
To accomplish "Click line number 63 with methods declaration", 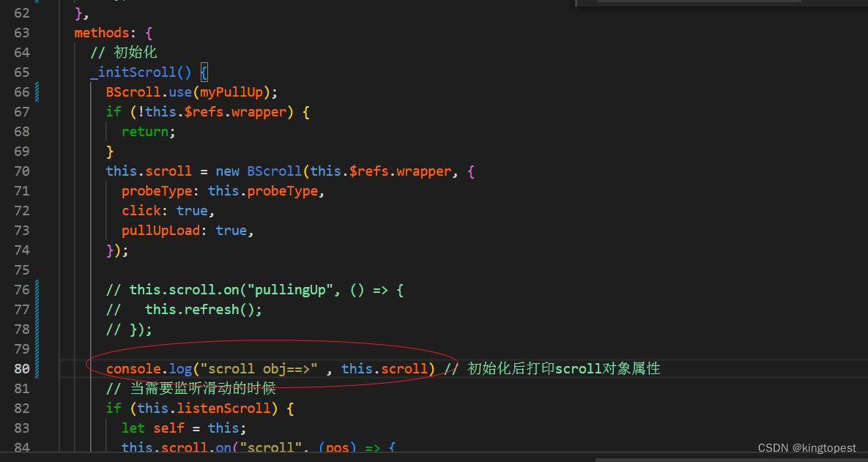I will pyautogui.click(x=22, y=32).
